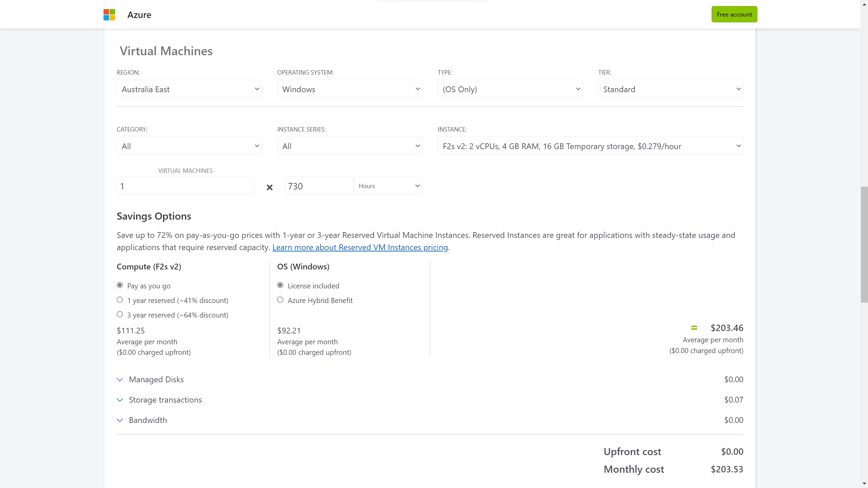Click the Upfront cost $0.00 value

732,452
